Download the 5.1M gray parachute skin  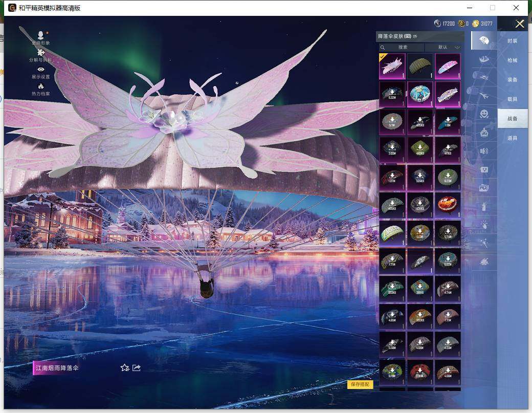click(x=392, y=122)
